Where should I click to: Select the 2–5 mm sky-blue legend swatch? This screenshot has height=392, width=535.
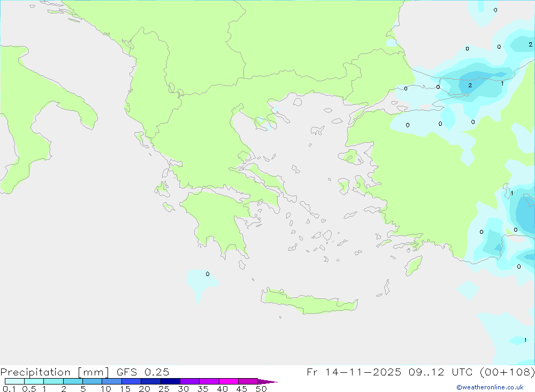coord(73,381)
